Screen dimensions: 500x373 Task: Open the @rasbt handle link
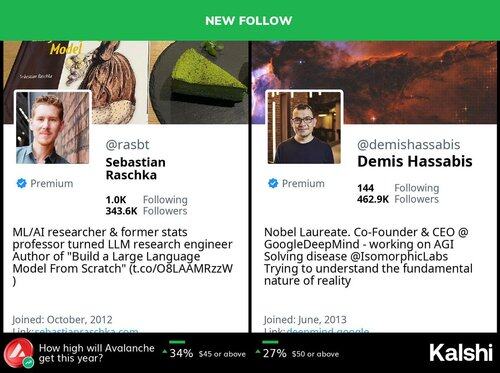point(127,145)
